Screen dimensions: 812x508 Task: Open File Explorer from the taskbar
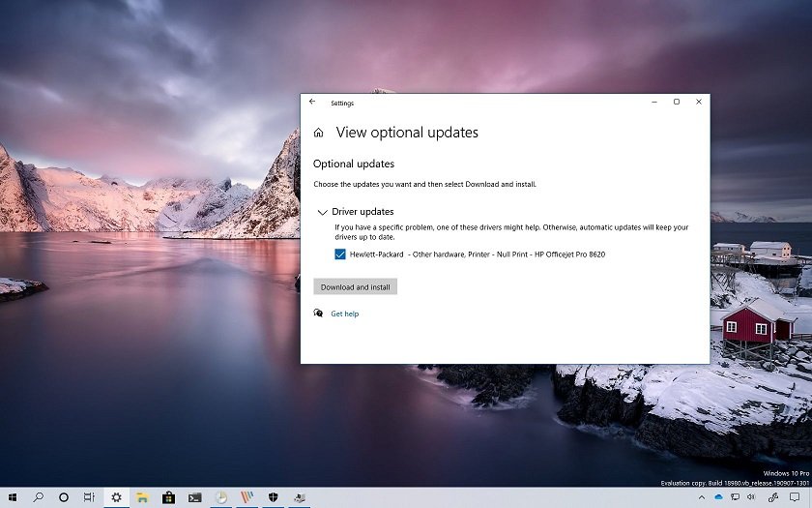pyautogui.click(x=142, y=497)
